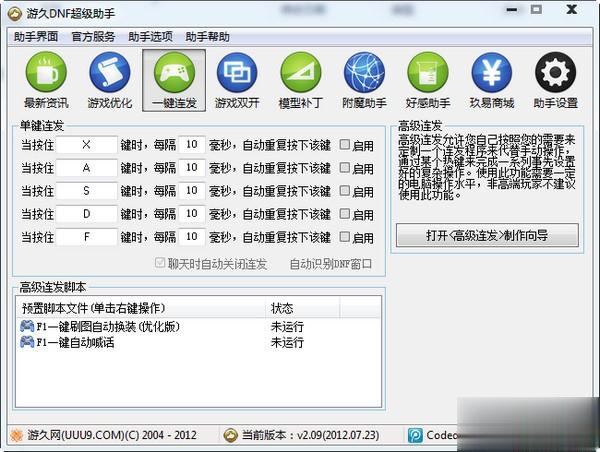
Task: Toggle 聊天时自动关闭连发 checkbox
Action: pyautogui.click(x=160, y=263)
